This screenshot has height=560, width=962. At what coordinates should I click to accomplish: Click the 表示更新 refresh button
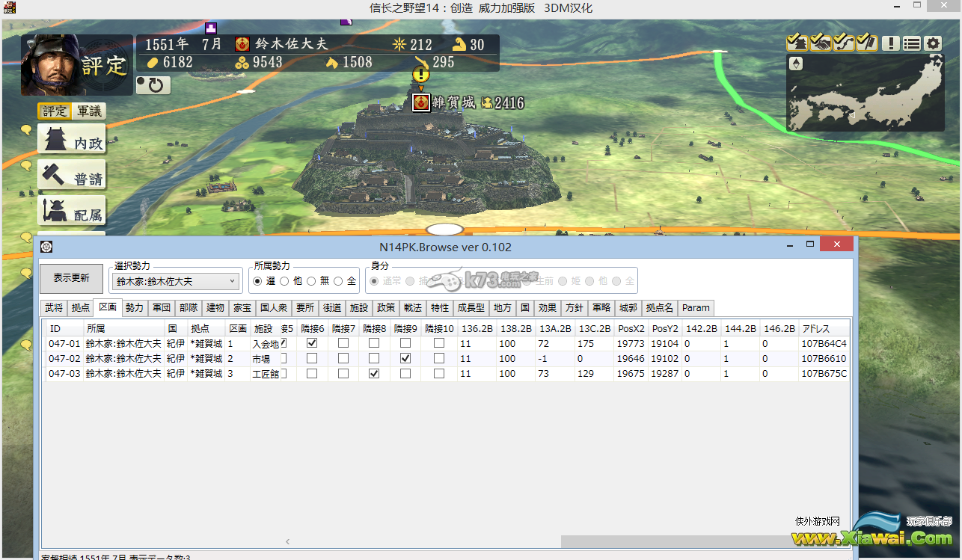(x=71, y=278)
